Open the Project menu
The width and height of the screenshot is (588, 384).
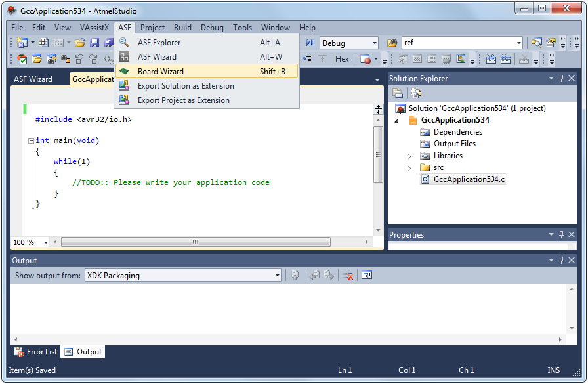pos(152,28)
